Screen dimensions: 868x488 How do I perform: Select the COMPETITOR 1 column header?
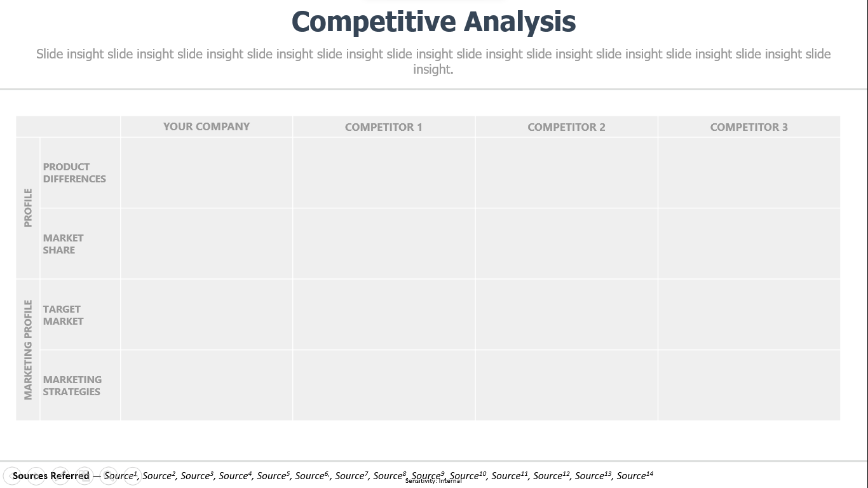(383, 127)
